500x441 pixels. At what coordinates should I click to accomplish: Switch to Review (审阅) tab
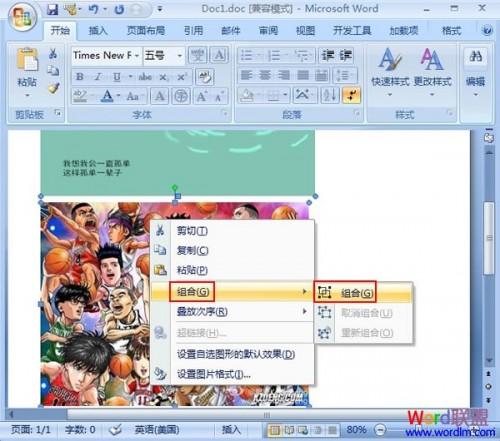click(x=268, y=31)
